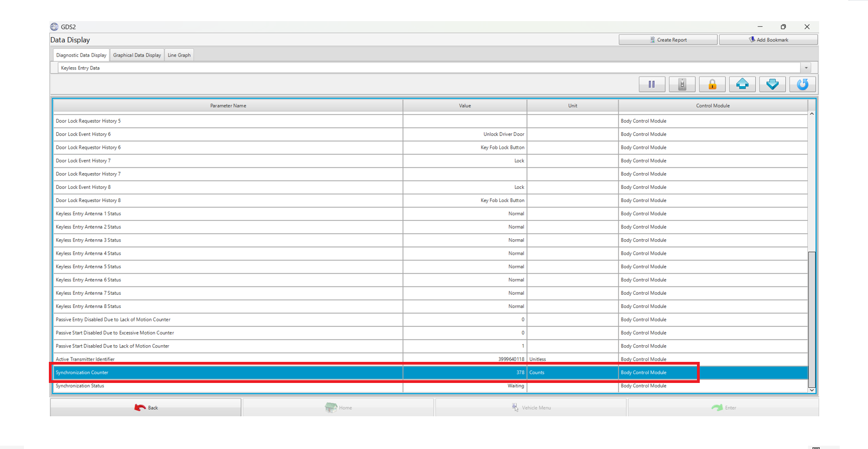
Task: Click the blue circular refresh icon
Action: [802, 84]
